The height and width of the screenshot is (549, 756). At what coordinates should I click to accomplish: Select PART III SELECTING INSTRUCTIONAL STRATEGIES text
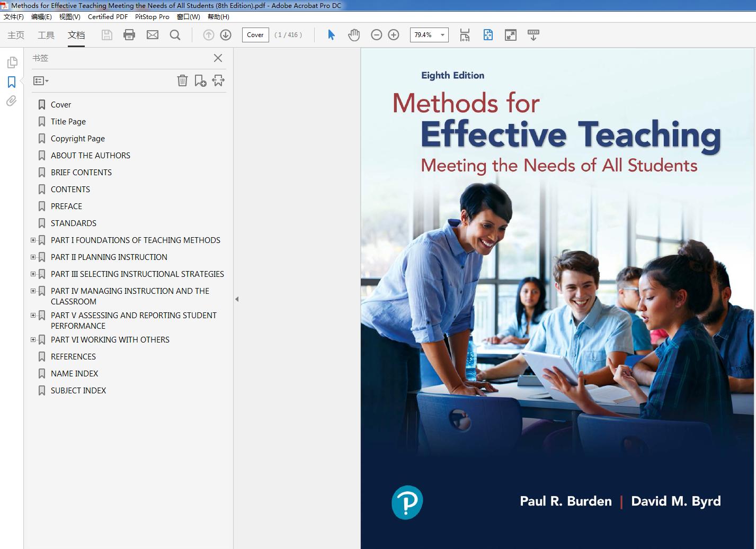[x=138, y=274]
